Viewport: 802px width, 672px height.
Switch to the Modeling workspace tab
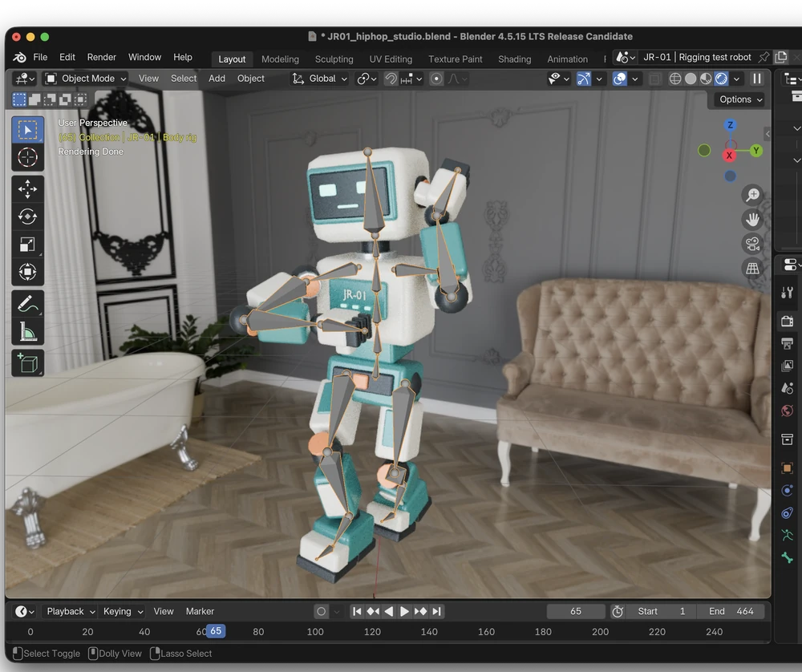coord(280,59)
